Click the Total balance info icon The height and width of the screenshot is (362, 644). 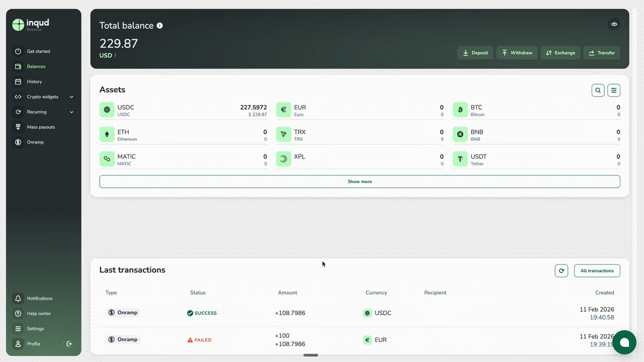159,26
